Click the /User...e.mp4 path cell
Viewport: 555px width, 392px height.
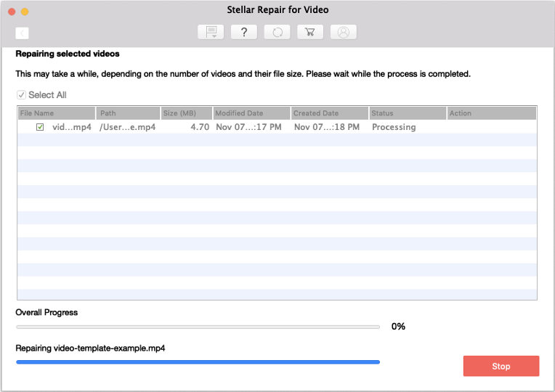pyautogui.click(x=127, y=127)
